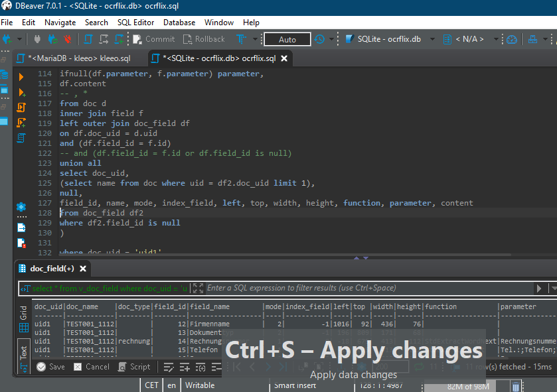Select the doc_field(+) results tab
The height and width of the screenshot is (392, 557).
(52, 269)
